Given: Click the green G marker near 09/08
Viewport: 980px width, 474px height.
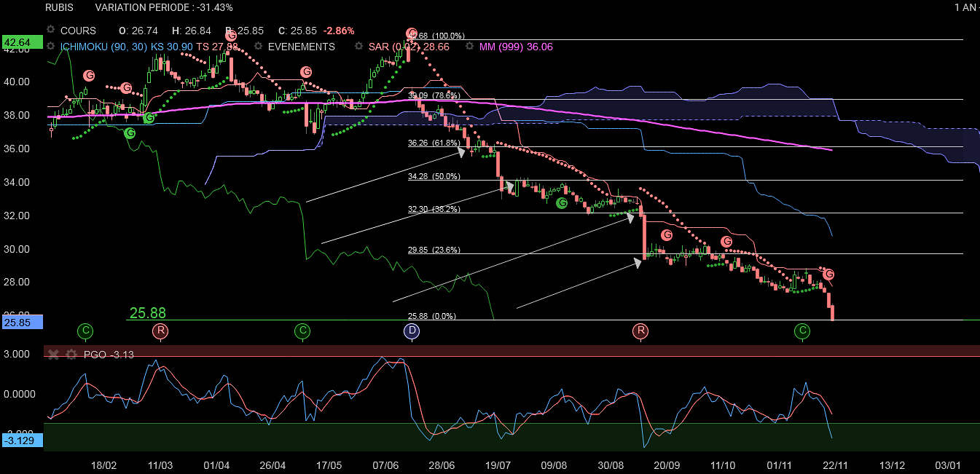Looking at the screenshot, I should 562,203.
